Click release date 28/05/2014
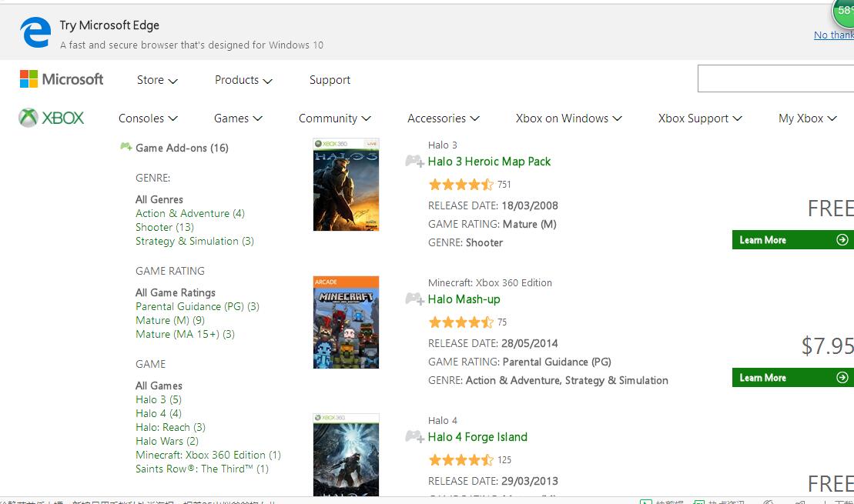Image resolution: width=854 pixels, height=504 pixels. 529,343
